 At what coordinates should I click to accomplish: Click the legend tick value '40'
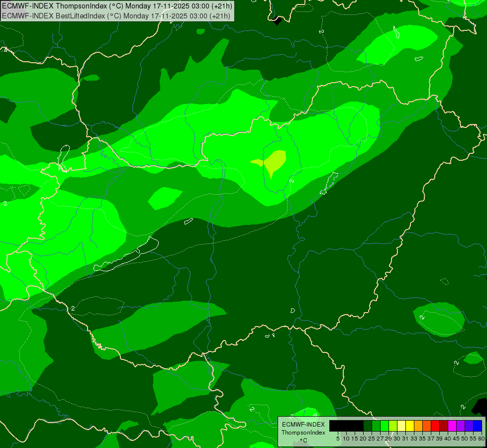(x=448, y=439)
